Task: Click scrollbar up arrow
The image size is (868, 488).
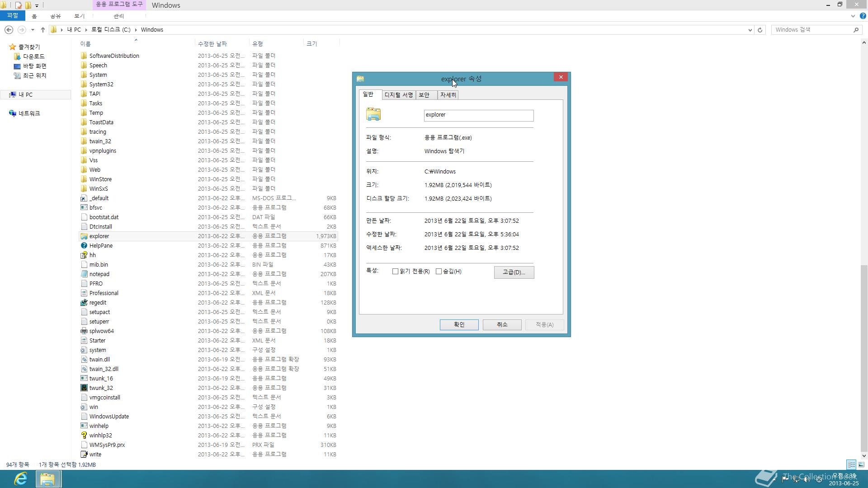Action: 864,43
